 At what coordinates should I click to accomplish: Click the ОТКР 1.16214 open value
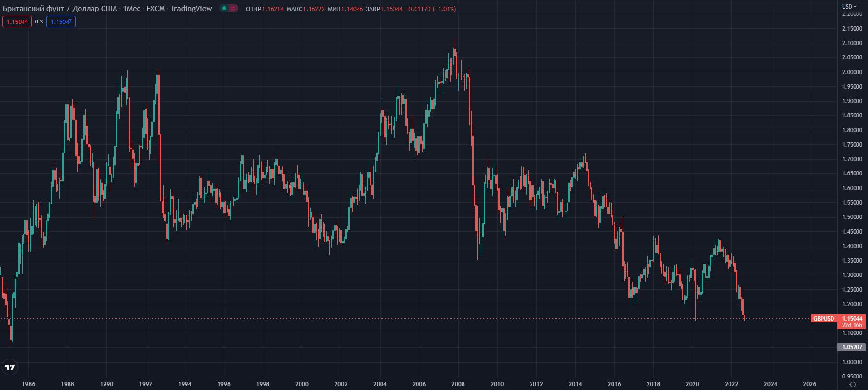265,9
